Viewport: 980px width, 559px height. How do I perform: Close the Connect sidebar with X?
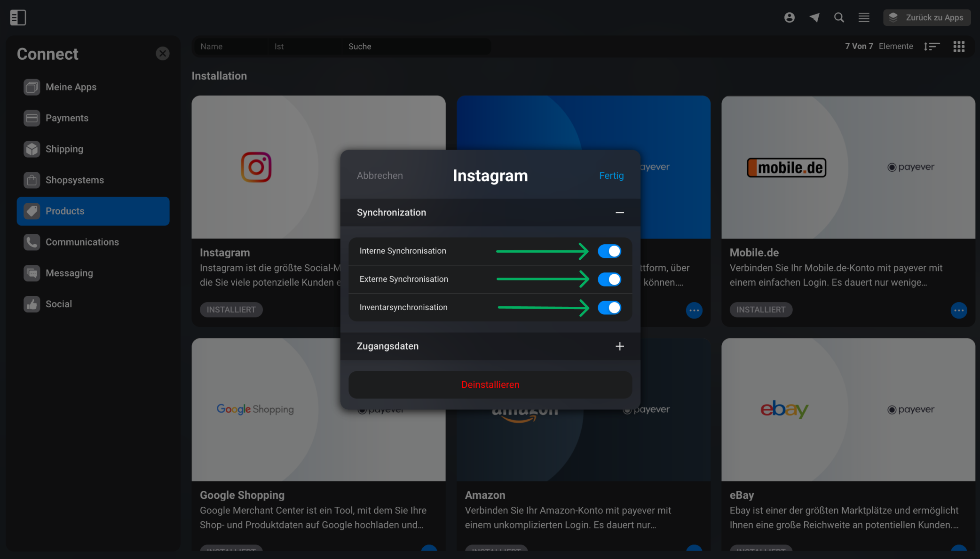tap(163, 53)
